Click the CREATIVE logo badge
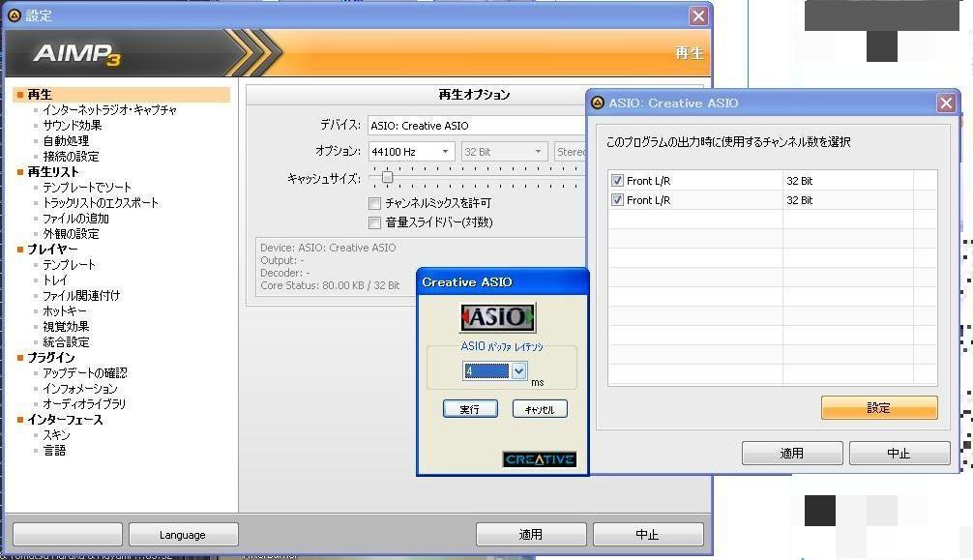Viewport: 973px width, 560px height. (x=540, y=459)
